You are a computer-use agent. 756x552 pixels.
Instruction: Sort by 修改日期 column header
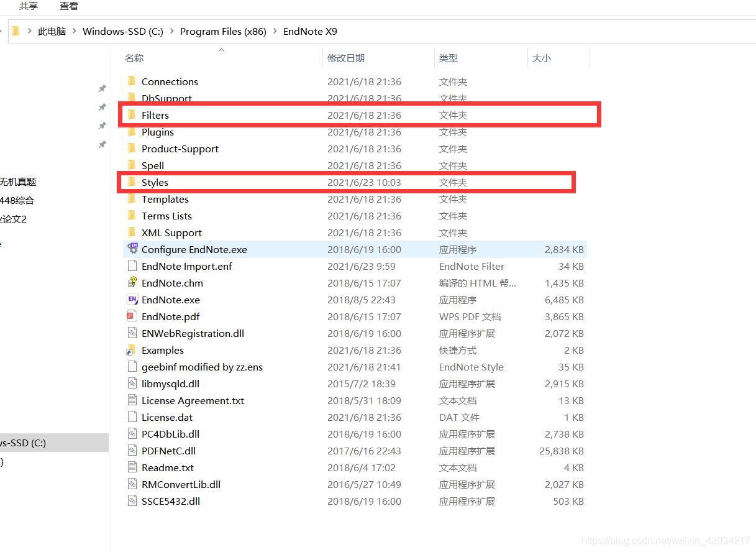346,58
